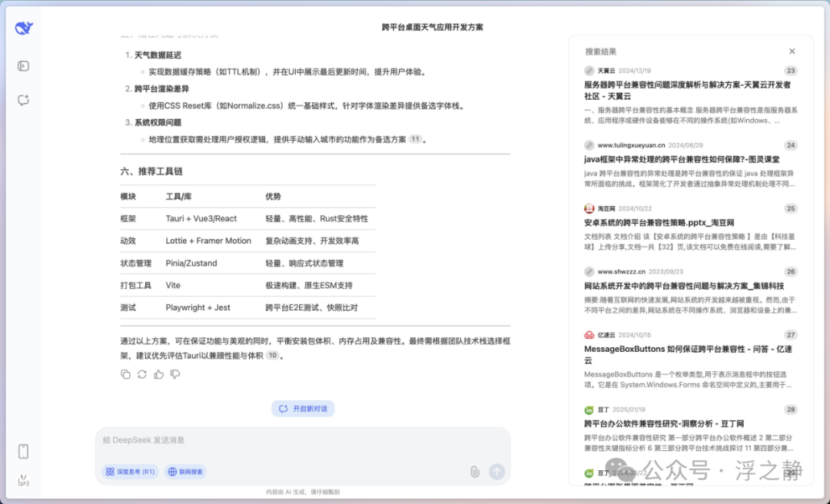The width and height of the screenshot is (830, 504).
Task: Open the user avatar menu
Action: pos(23,481)
